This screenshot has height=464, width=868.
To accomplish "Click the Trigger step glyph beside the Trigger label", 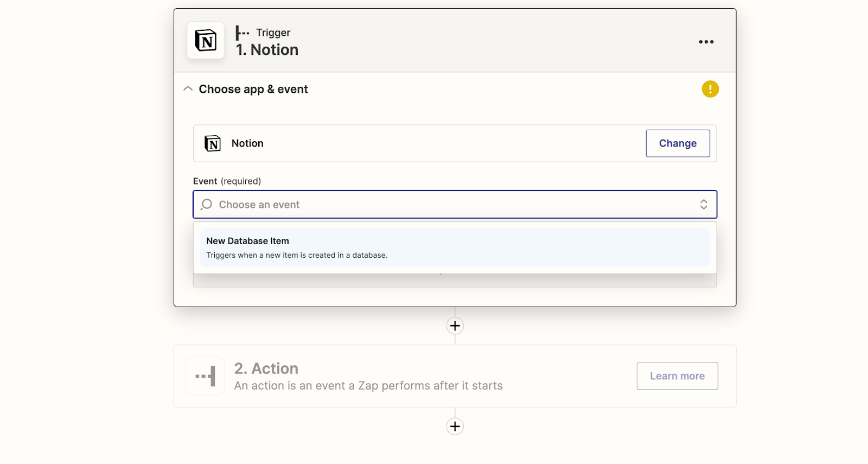I will (242, 33).
